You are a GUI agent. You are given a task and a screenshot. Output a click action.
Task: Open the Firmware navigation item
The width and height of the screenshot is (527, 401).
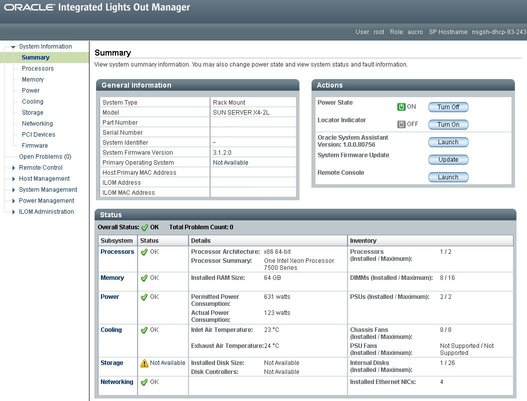point(35,146)
